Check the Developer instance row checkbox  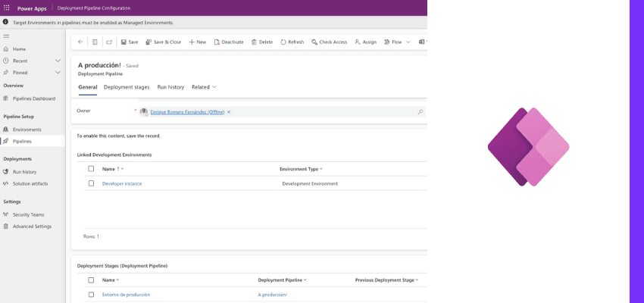[x=91, y=183]
